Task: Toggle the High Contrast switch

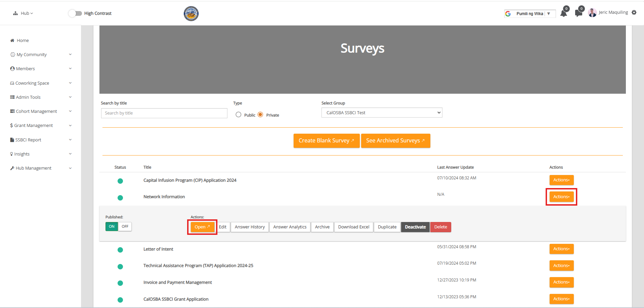Action: click(75, 13)
